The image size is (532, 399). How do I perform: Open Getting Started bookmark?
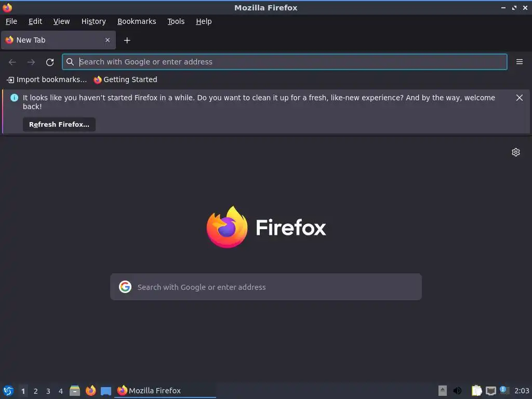(x=126, y=79)
